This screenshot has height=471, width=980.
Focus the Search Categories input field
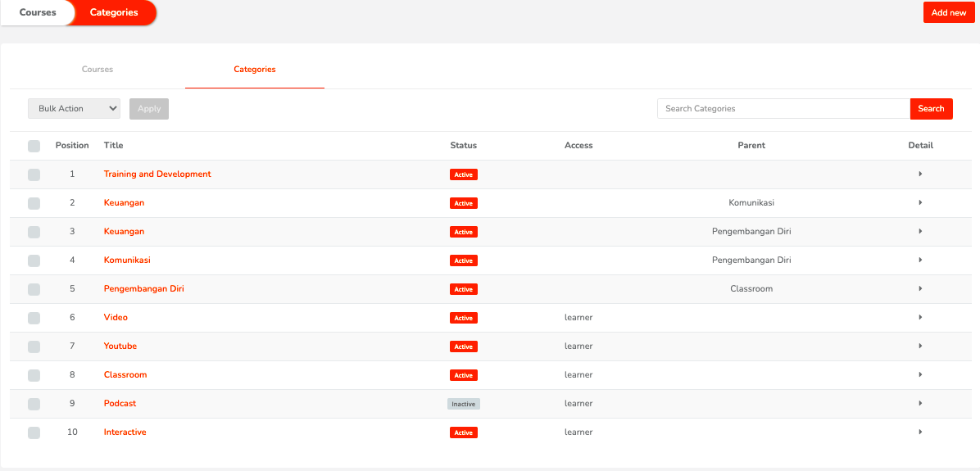point(783,109)
